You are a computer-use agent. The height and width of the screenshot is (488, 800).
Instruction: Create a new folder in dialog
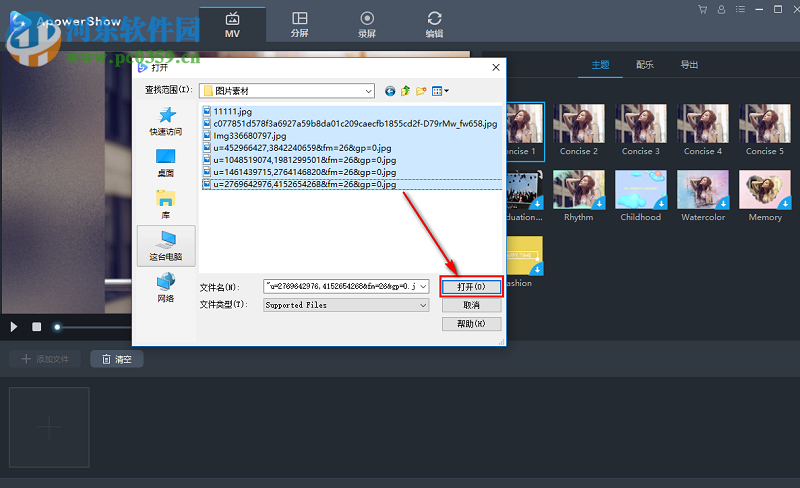[x=421, y=91]
